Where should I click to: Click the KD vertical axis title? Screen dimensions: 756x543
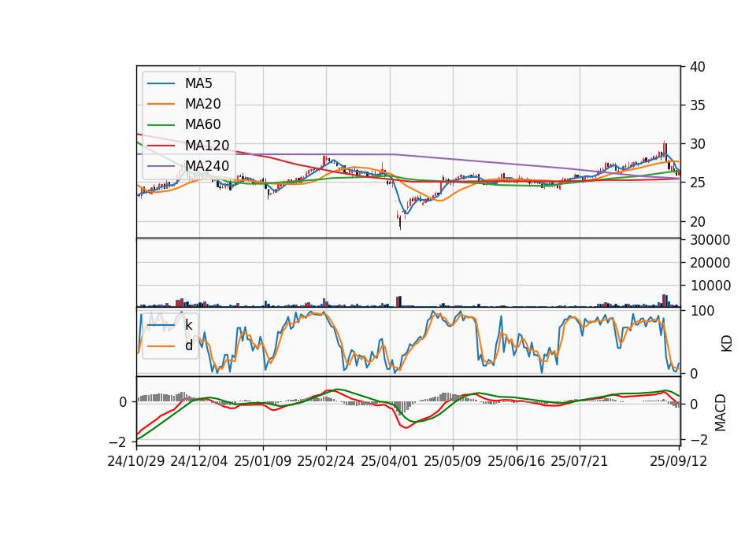pos(727,343)
